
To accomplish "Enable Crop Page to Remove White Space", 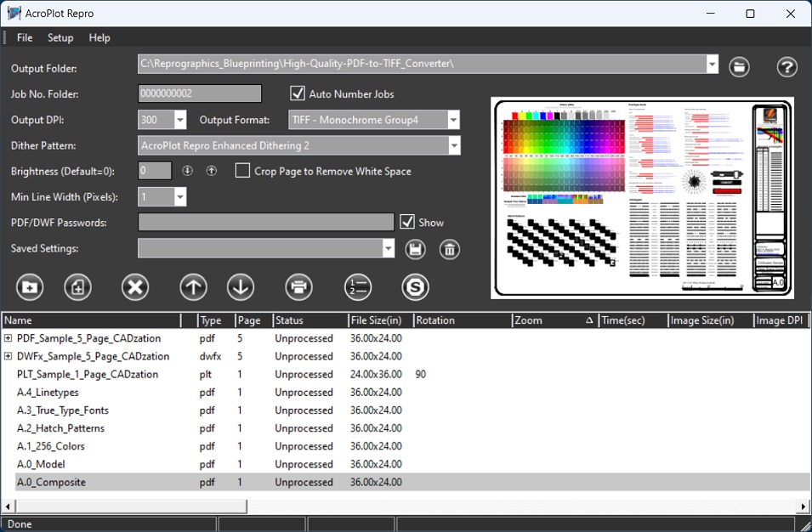I will tap(242, 171).
